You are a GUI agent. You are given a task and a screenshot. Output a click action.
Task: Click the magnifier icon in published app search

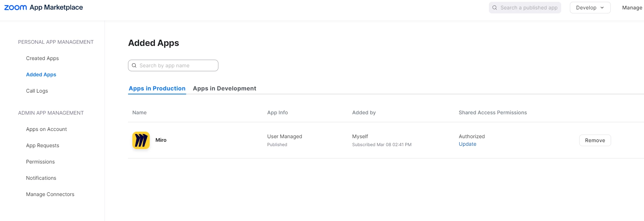495,8
